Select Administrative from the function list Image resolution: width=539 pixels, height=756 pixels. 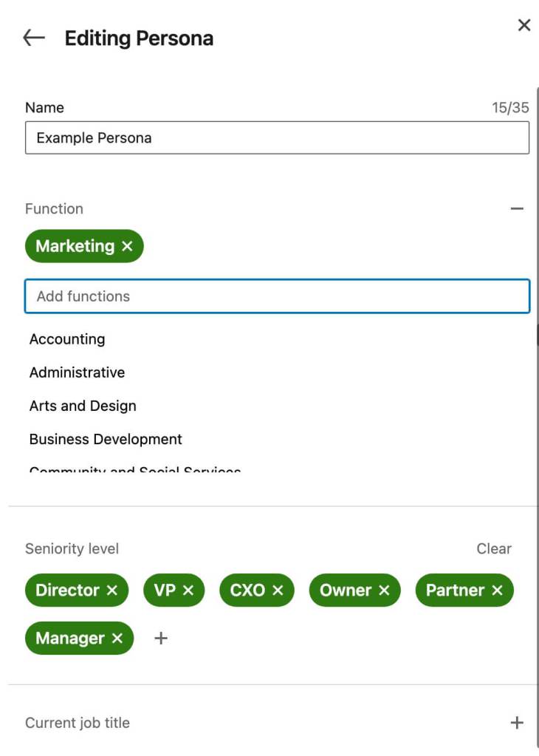tap(77, 372)
